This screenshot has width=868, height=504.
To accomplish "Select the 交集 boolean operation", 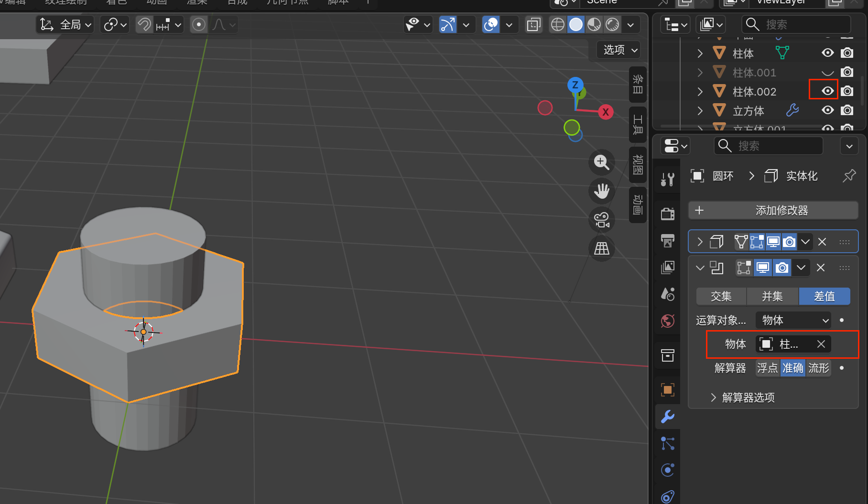I will coord(721,296).
